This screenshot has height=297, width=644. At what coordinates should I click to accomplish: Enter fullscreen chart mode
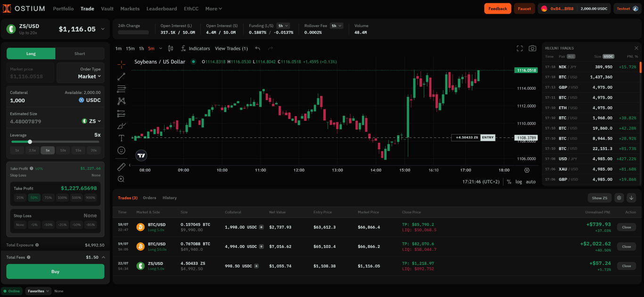pyautogui.click(x=520, y=49)
